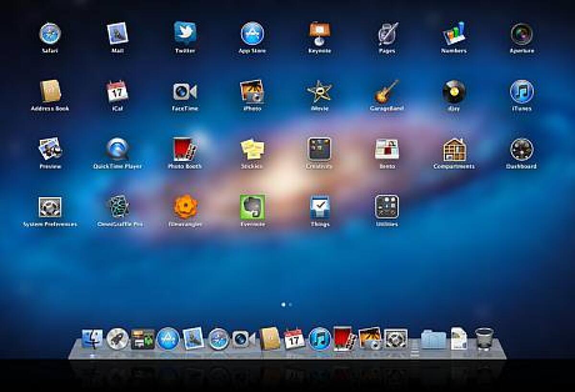
Task: Open the documents stack in the Dock
Action: click(459, 338)
